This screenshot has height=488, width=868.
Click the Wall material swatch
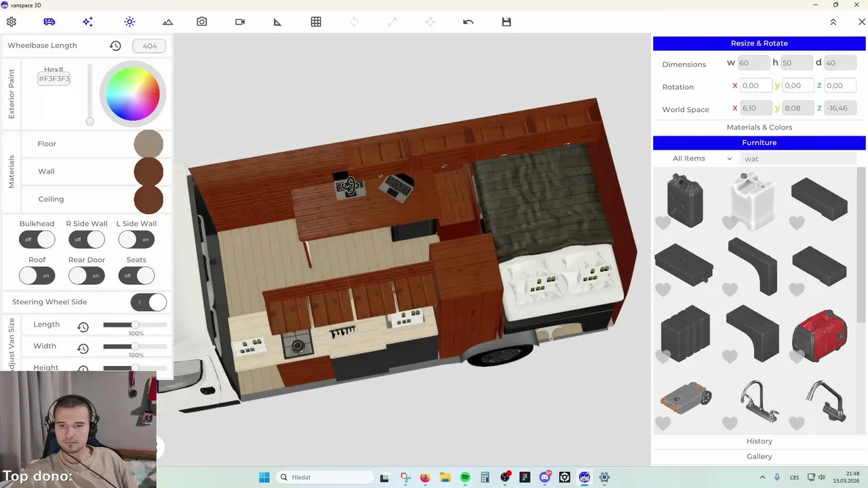click(x=149, y=171)
